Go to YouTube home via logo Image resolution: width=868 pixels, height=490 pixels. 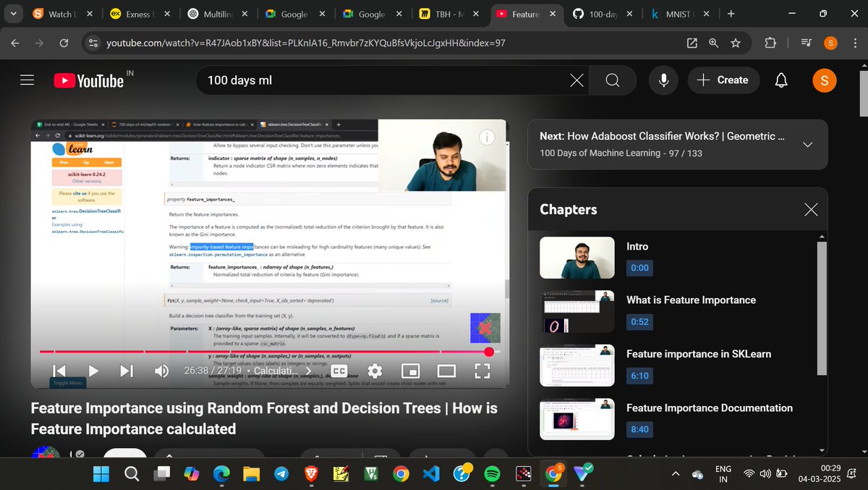(89, 80)
